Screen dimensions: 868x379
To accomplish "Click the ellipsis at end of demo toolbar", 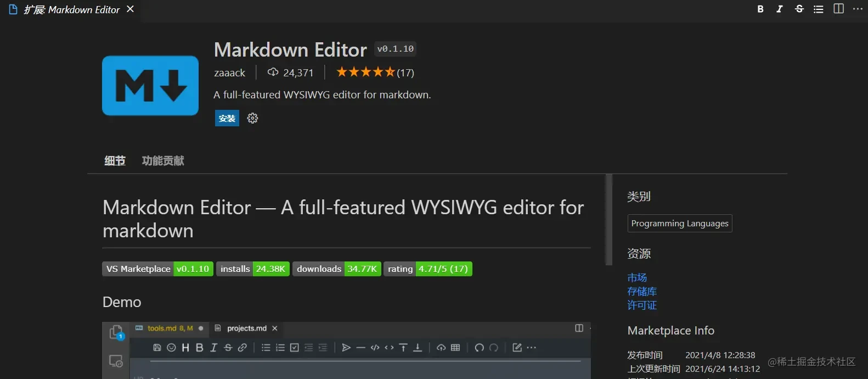I will [532, 348].
